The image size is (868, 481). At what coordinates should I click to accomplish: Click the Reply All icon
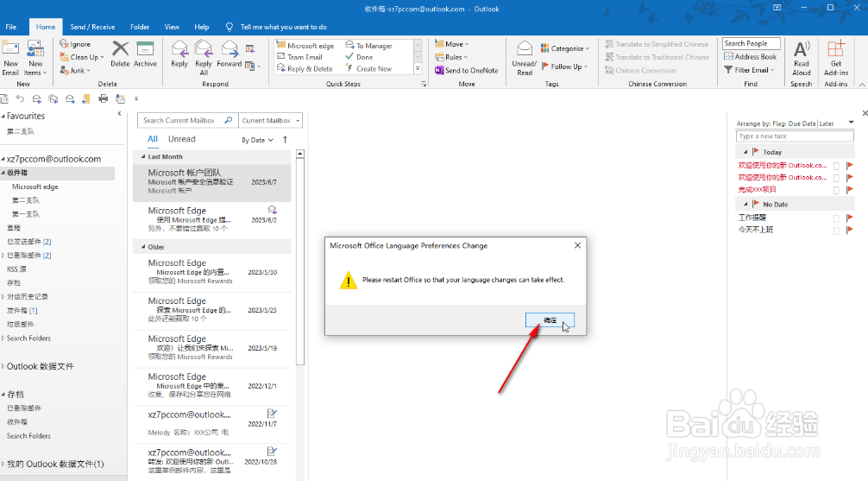(x=203, y=49)
